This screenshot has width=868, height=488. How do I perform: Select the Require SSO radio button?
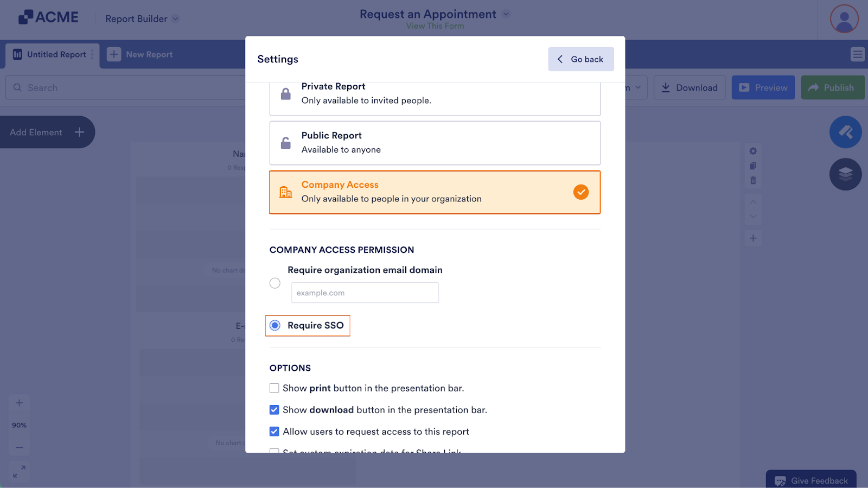(275, 326)
